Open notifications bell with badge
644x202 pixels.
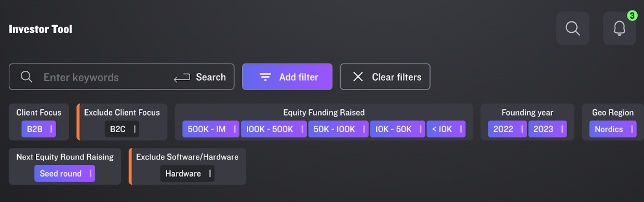coord(620,28)
